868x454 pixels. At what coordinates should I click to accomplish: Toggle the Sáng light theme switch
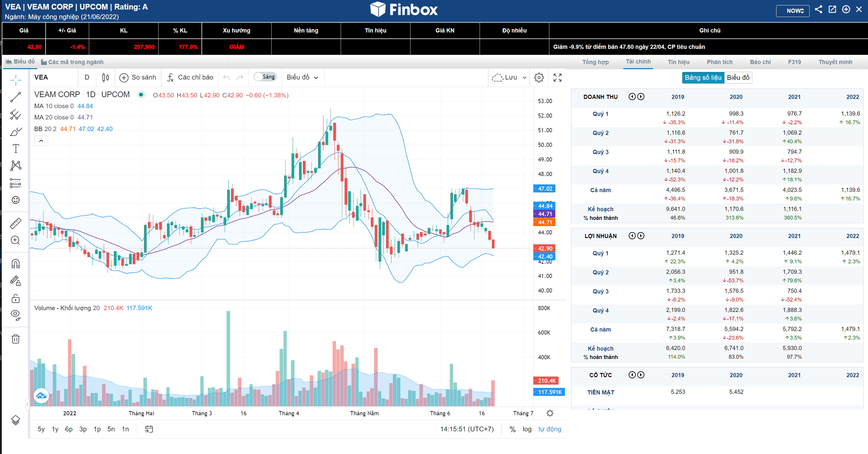pyautogui.click(x=265, y=77)
